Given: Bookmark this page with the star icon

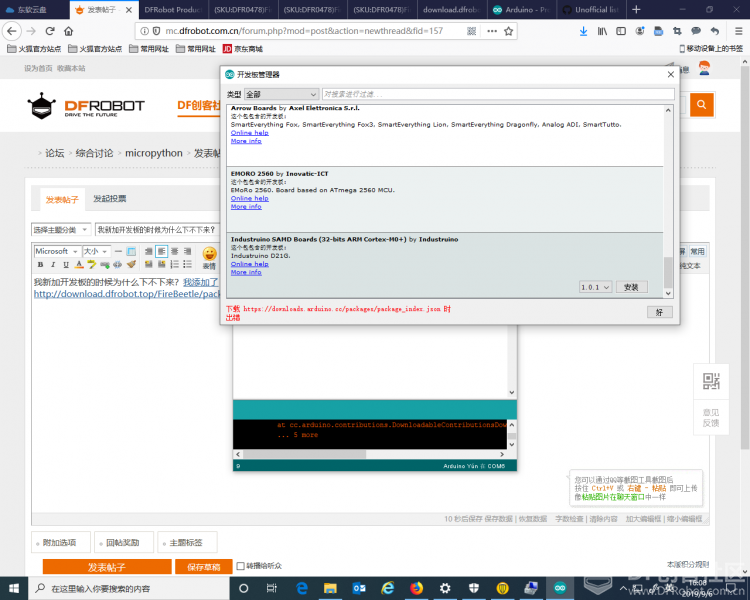Looking at the screenshot, I should point(508,31).
